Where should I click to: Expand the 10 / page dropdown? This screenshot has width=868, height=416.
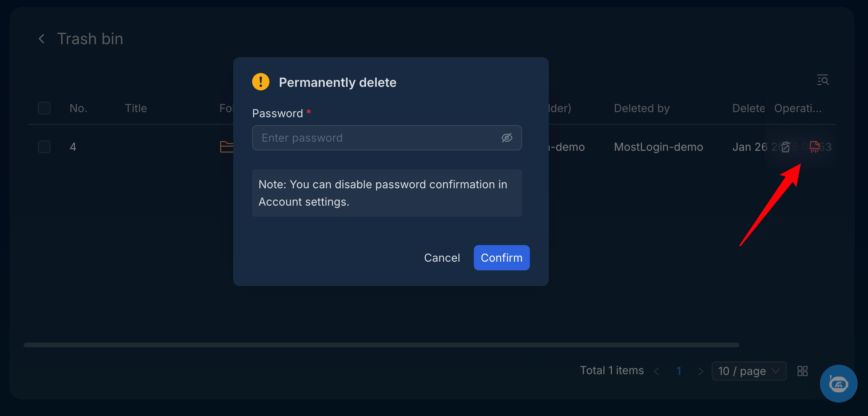point(749,371)
